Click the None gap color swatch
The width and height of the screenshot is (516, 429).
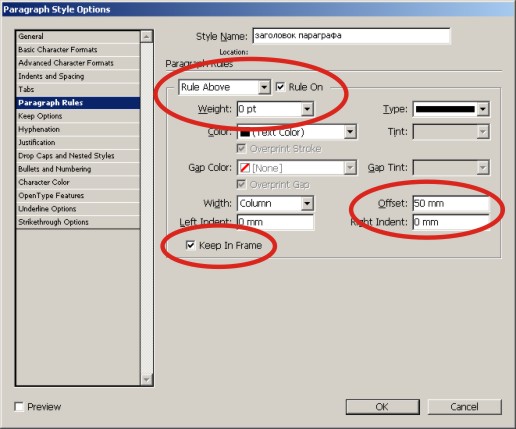point(245,168)
